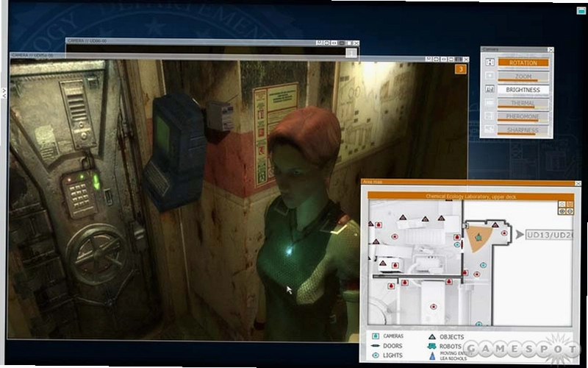
Task: Click crosshair titlebar icon of rear camera window
Action: pos(326,43)
